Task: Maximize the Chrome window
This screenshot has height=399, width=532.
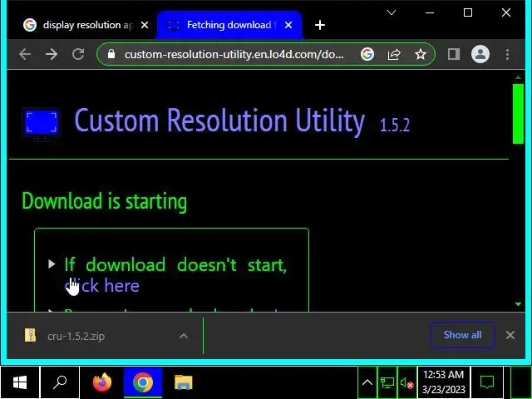Action: coord(468,13)
